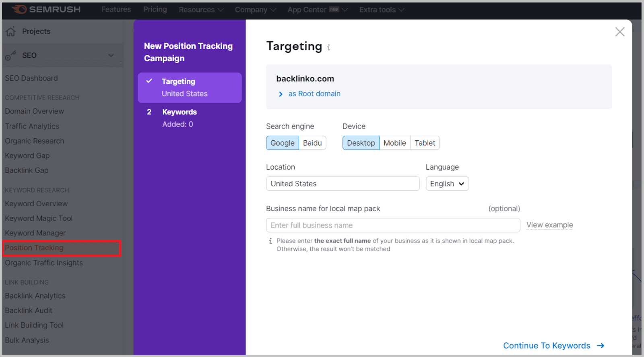This screenshot has height=357, width=644.
Task: Choose the Tablet device option
Action: point(425,143)
